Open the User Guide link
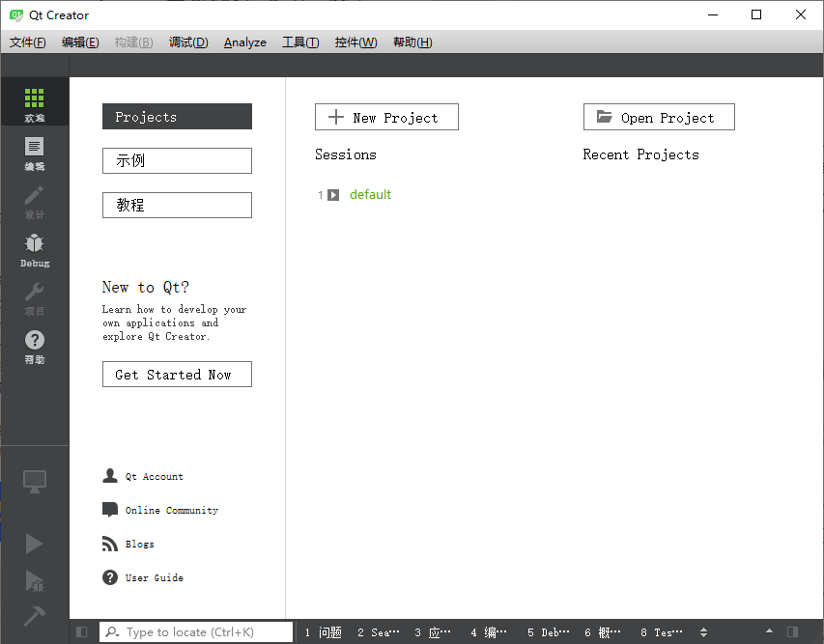Image resolution: width=824 pixels, height=644 pixels. (x=154, y=577)
